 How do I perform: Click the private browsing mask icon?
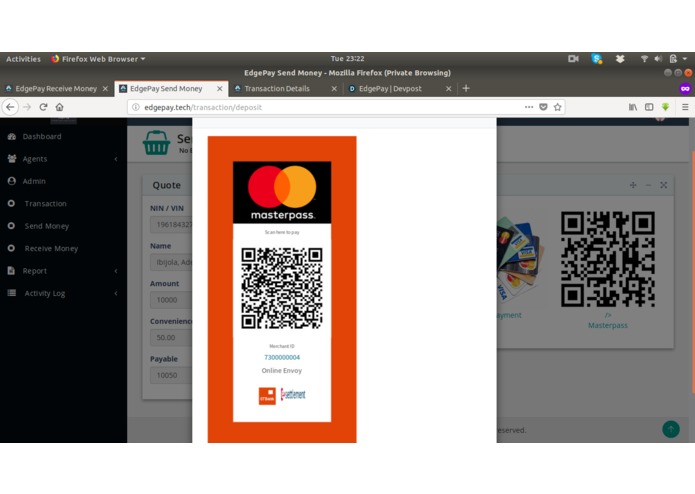pyautogui.click(x=685, y=89)
